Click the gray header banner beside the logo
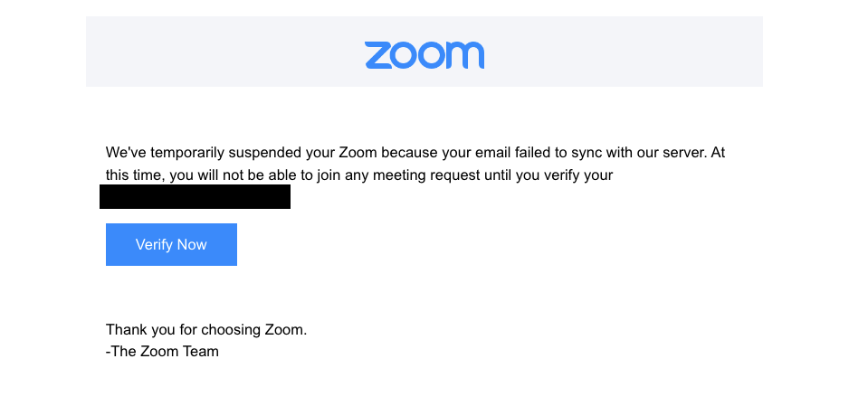 (x=226, y=52)
